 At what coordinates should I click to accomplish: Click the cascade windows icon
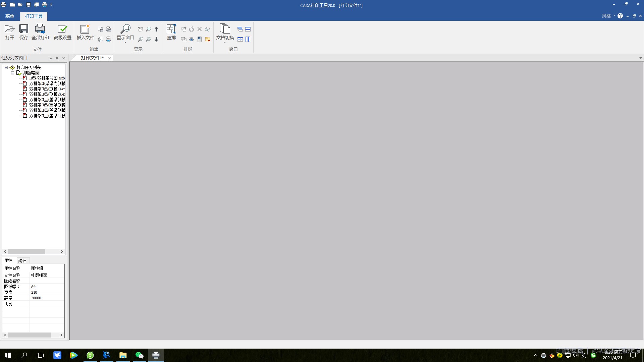click(240, 29)
